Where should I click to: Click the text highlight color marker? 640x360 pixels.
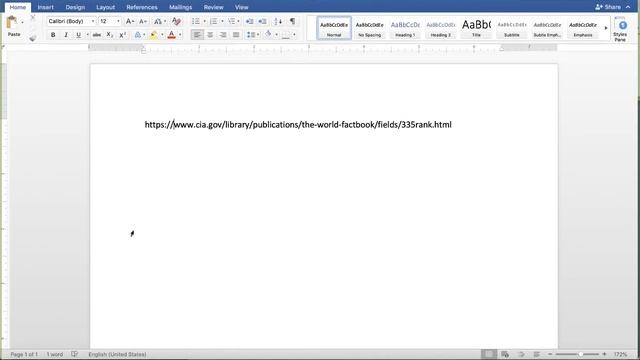click(153, 35)
